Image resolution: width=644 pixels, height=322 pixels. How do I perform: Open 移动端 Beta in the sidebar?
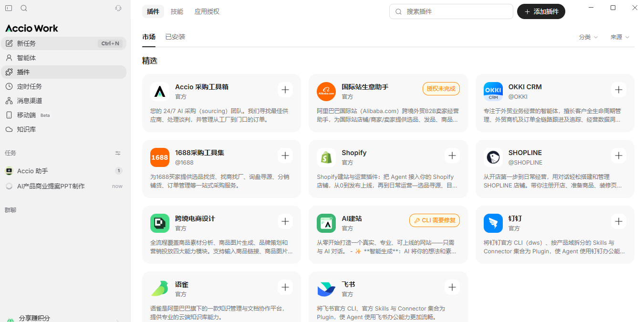coord(63,115)
